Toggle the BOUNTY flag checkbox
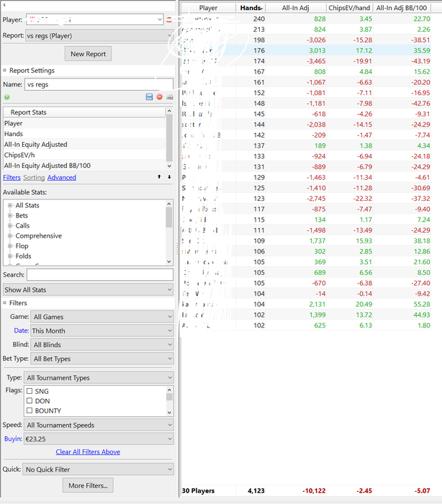Image resolution: width=442 pixels, height=504 pixels. [x=30, y=410]
